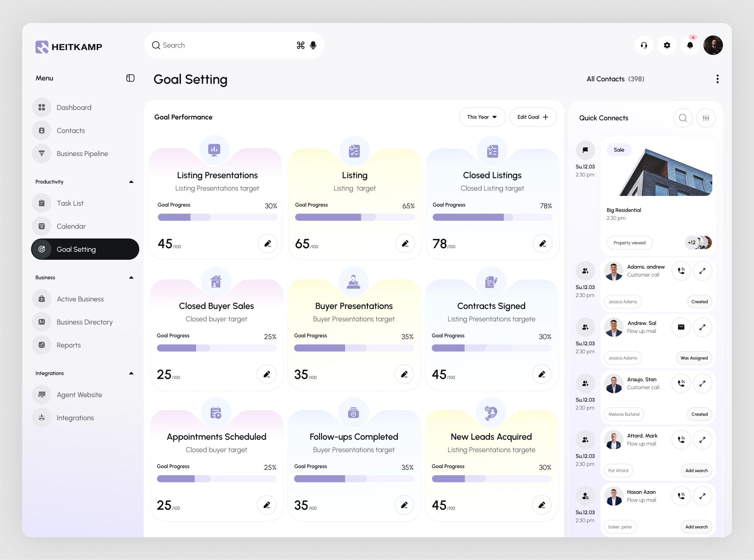Edit the Listing Presentations goal pencil
This screenshot has height=560, width=754.
tap(268, 244)
